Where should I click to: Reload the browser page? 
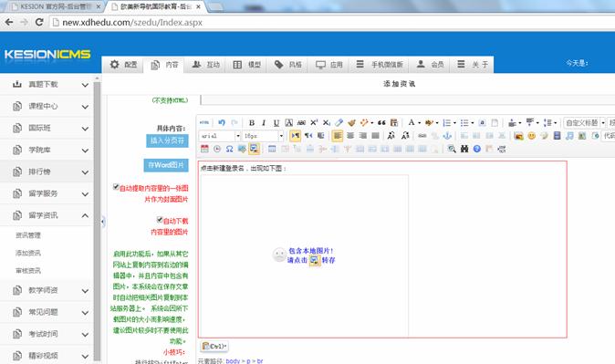click(x=39, y=23)
